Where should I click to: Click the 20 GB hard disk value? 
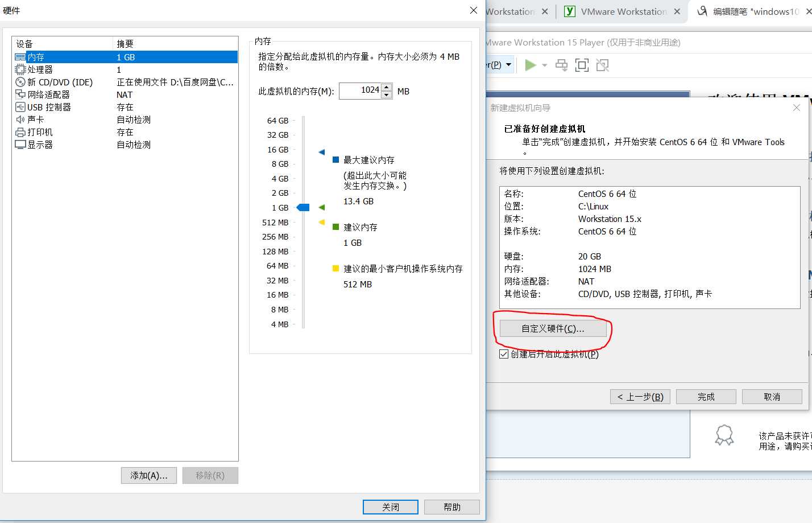(590, 257)
